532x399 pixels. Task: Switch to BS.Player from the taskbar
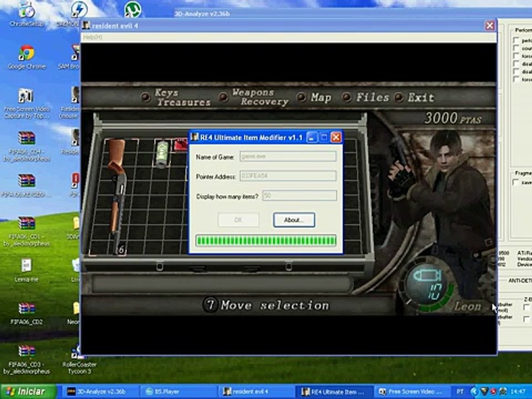point(178,392)
